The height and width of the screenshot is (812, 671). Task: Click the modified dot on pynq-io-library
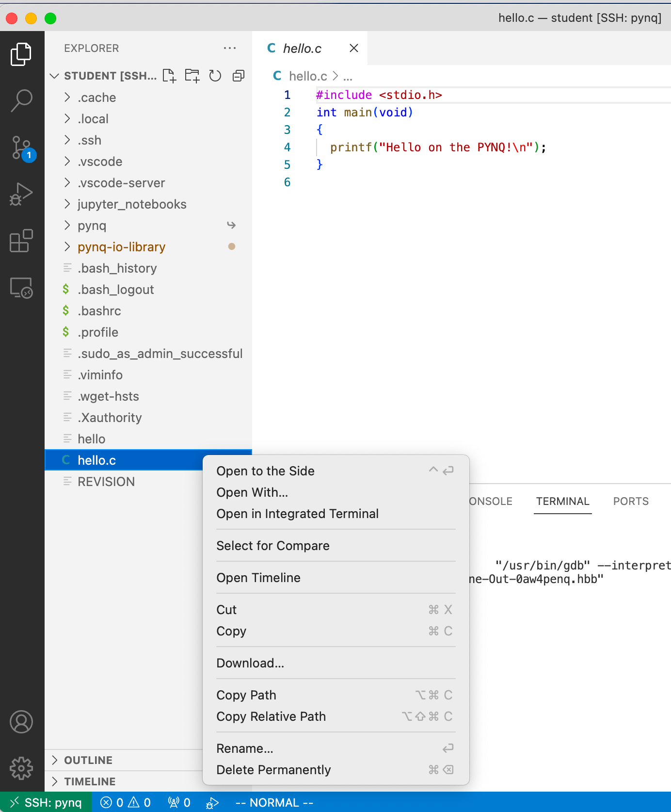click(232, 246)
